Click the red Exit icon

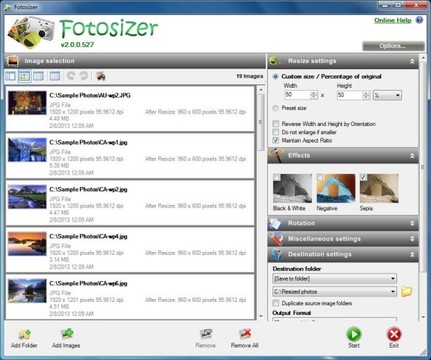pyautogui.click(x=394, y=334)
